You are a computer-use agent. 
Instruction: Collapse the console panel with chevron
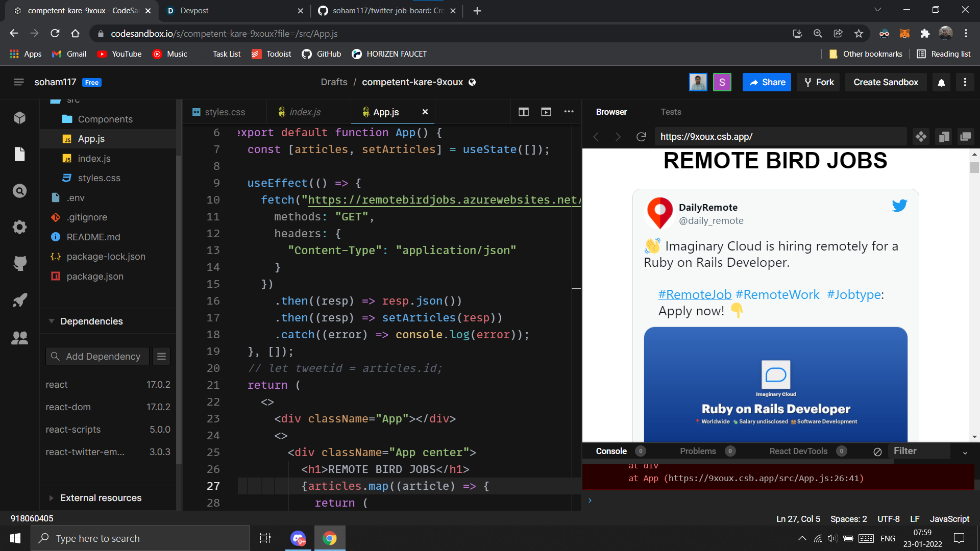tap(965, 453)
